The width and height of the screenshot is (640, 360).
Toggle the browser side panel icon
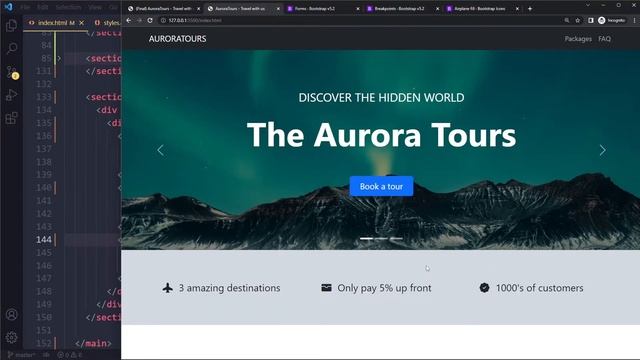pyautogui.click(x=591, y=20)
